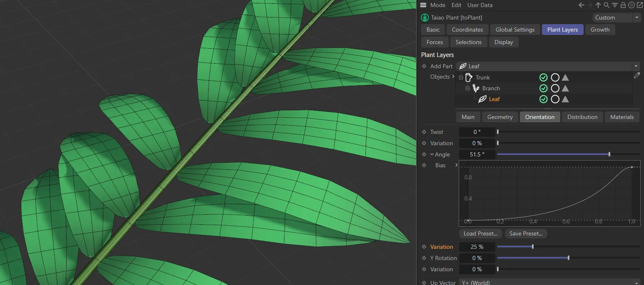Open the User Data menu
Image resolution: width=644 pixels, height=285 pixels.
coord(479,5)
